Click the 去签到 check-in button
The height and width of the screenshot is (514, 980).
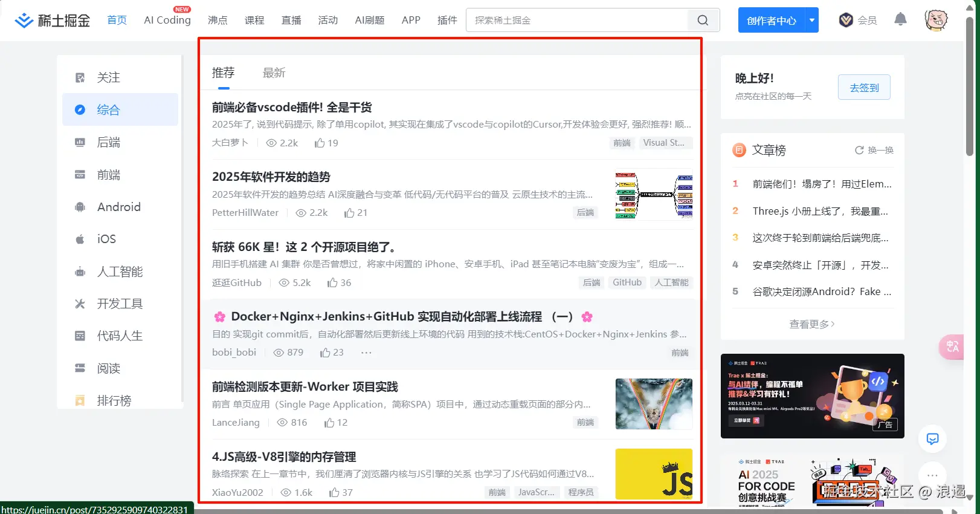pyautogui.click(x=864, y=88)
